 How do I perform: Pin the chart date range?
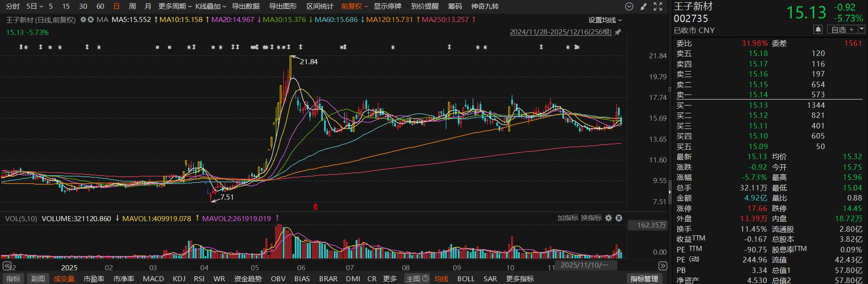pos(618,32)
